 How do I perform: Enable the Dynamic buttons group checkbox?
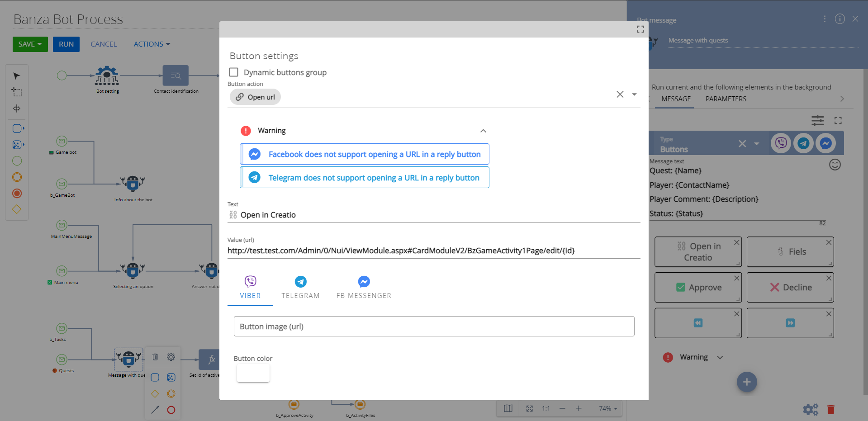234,72
